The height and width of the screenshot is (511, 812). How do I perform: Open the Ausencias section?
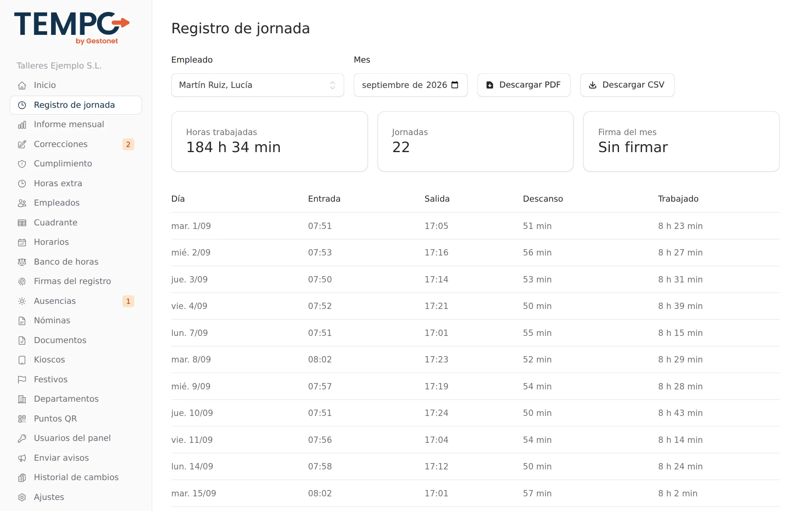click(76, 301)
